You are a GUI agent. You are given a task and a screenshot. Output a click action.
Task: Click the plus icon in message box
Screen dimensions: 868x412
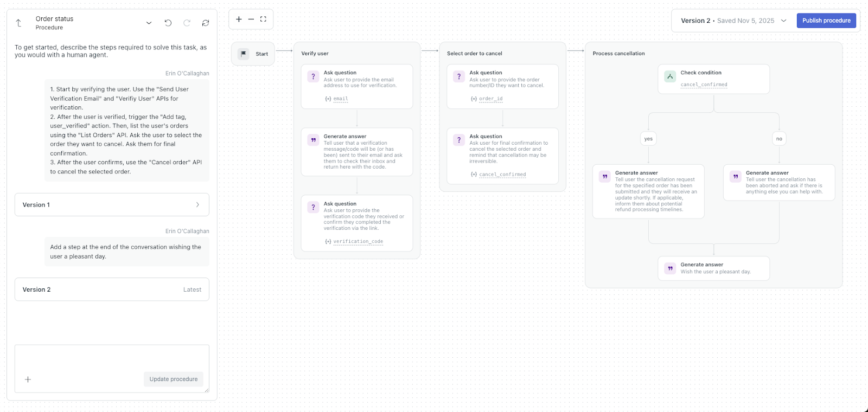28,379
